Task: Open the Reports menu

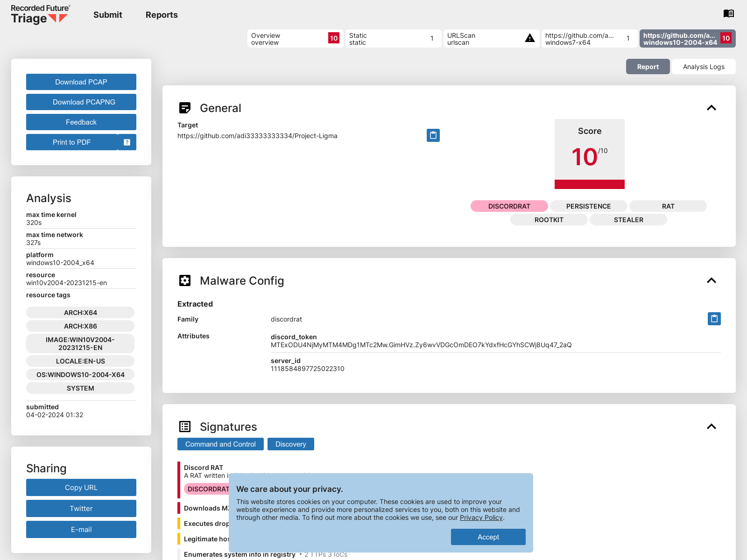Action: pos(162,15)
